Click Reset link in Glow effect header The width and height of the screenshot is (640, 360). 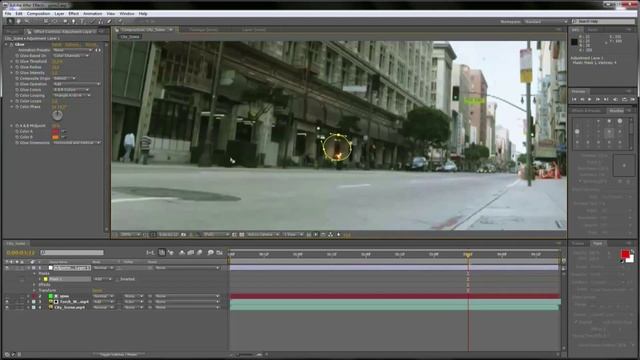point(56,44)
